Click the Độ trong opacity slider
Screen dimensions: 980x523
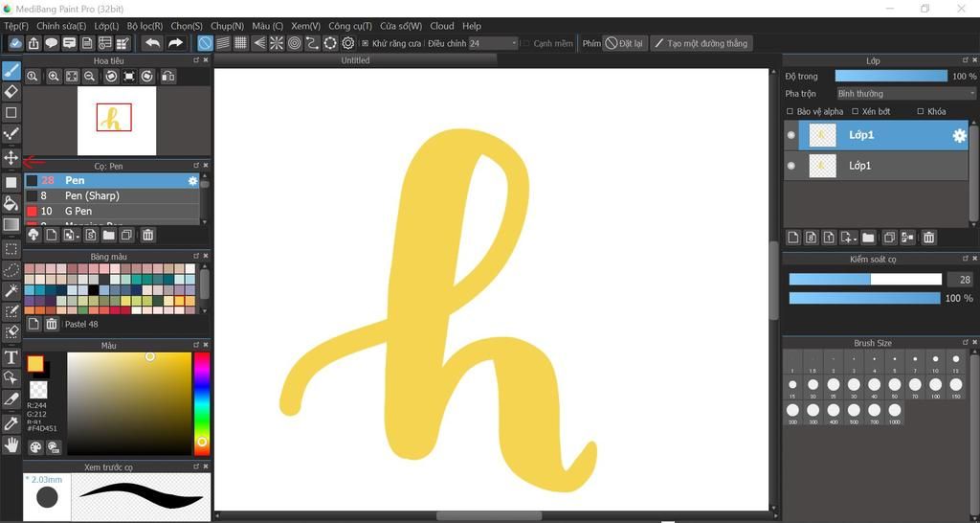[891, 77]
